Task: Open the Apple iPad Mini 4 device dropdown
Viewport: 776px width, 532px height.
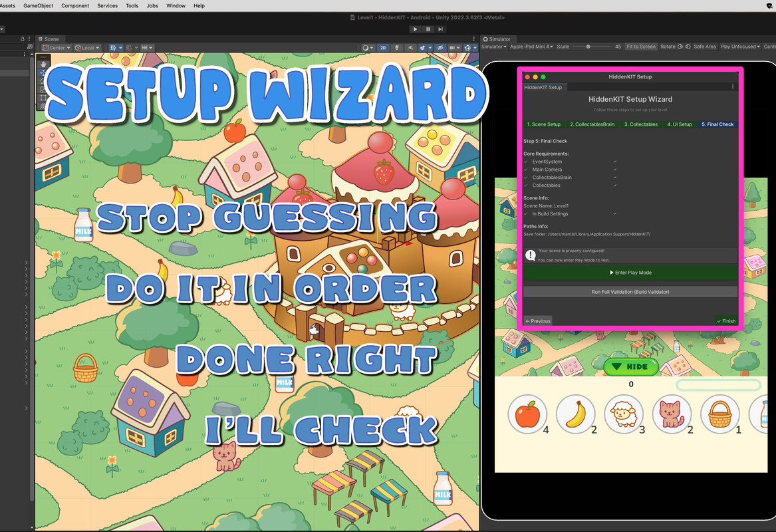Action: tap(531, 47)
